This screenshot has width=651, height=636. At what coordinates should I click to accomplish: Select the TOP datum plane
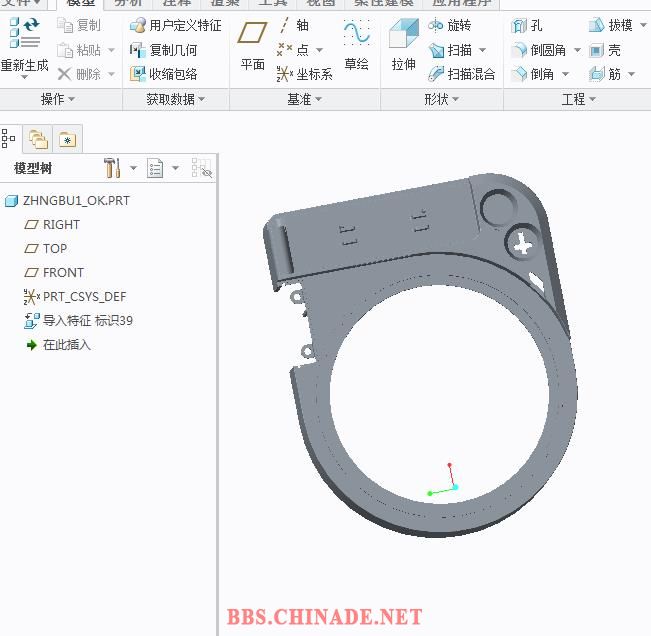tap(46, 249)
